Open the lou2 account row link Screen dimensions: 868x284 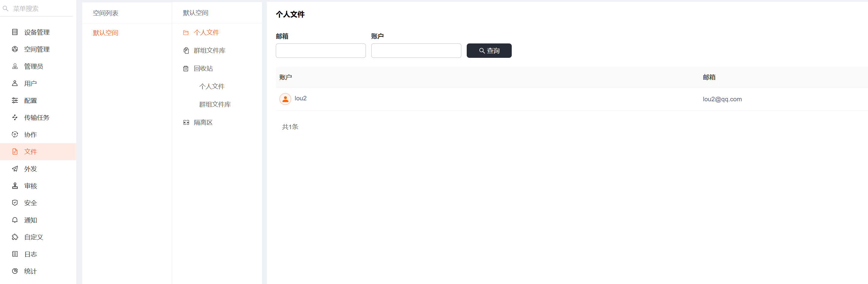300,98
